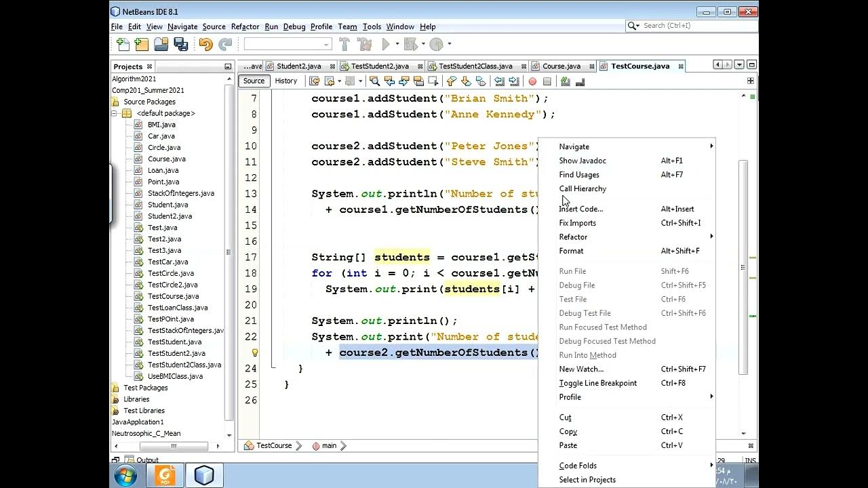
Task: Open Code Folds submenu in context menu
Action: [x=627, y=466]
